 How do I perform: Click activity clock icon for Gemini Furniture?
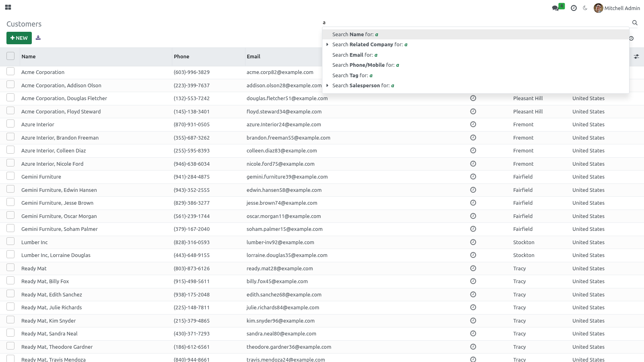click(473, 177)
